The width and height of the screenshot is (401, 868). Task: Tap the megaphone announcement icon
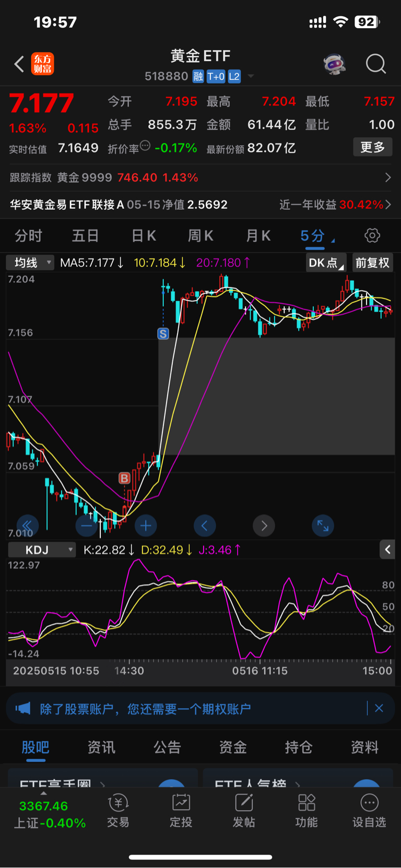[23, 708]
